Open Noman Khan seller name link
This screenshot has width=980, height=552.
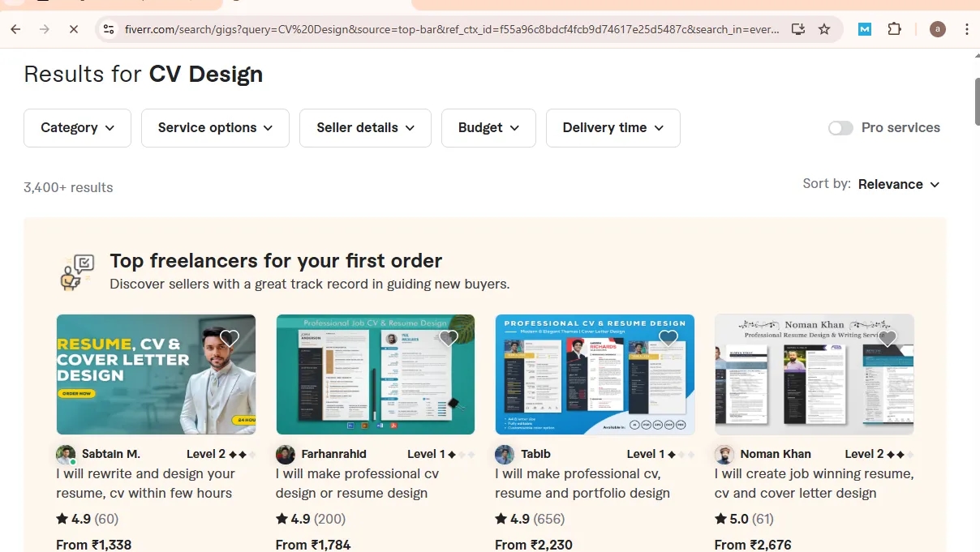click(x=776, y=454)
